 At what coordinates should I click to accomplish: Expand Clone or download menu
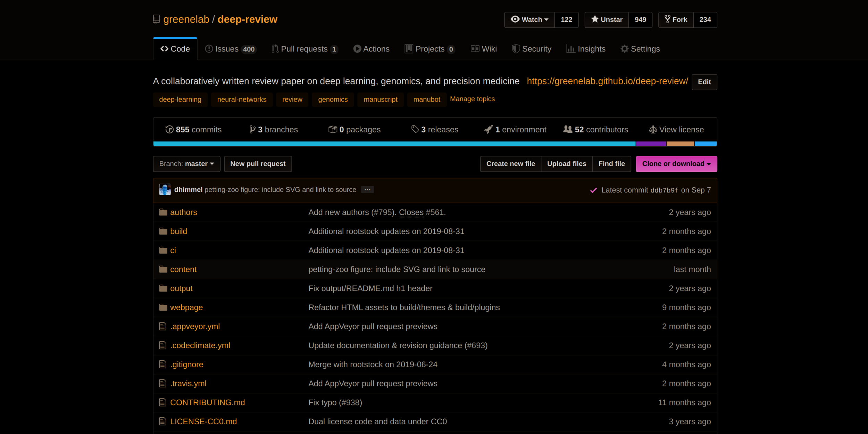pos(676,164)
